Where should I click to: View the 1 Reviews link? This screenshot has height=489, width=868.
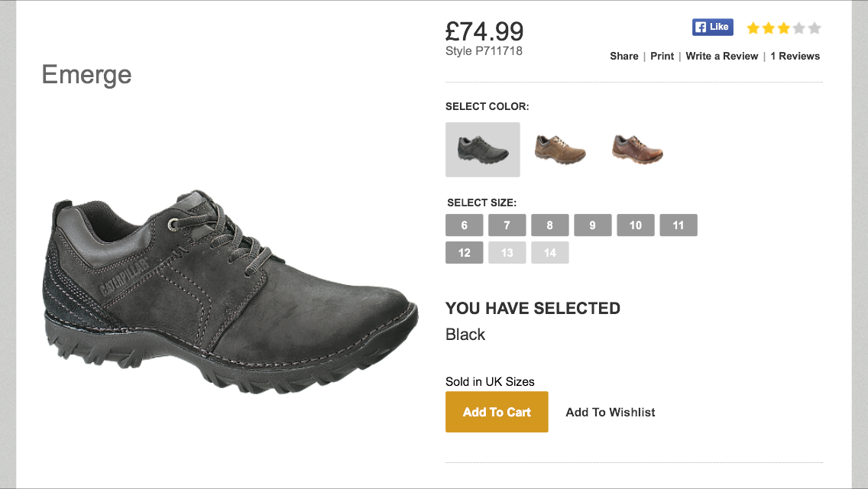coord(795,57)
